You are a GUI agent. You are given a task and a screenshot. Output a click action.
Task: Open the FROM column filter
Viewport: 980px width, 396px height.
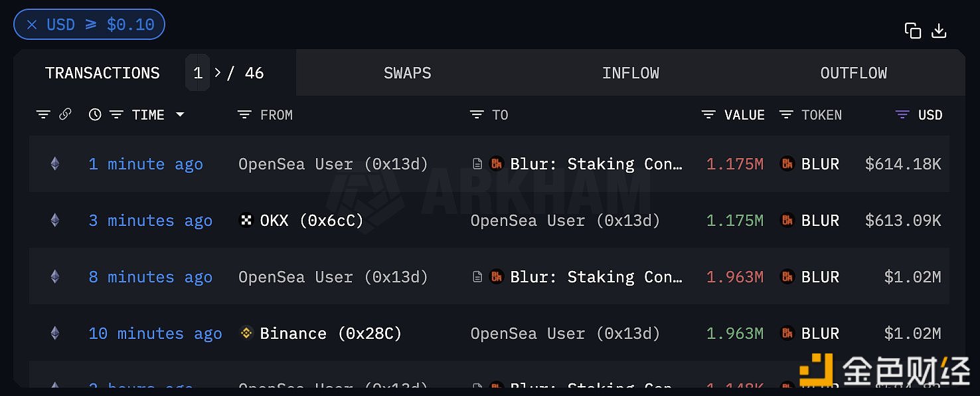(x=244, y=115)
